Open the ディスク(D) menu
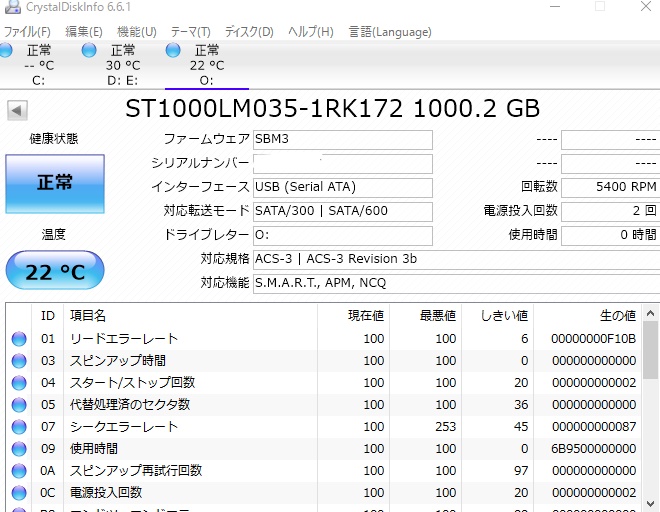 (249, 32)
